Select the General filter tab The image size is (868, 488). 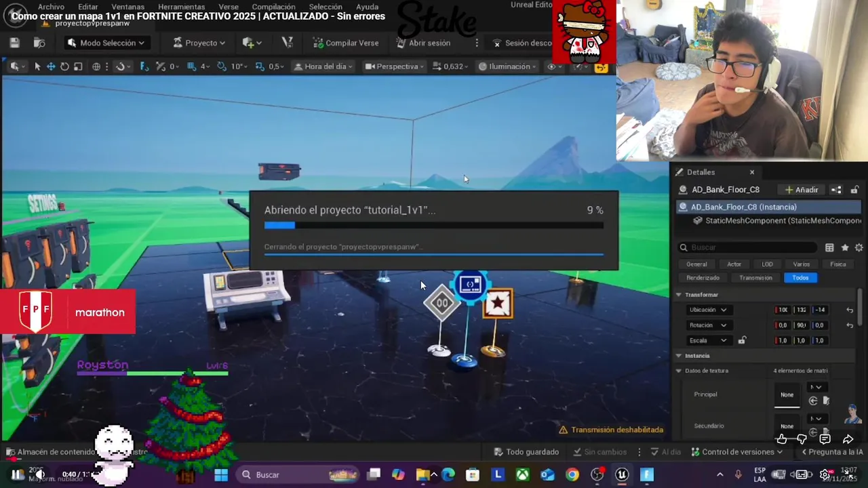[696, 264]
